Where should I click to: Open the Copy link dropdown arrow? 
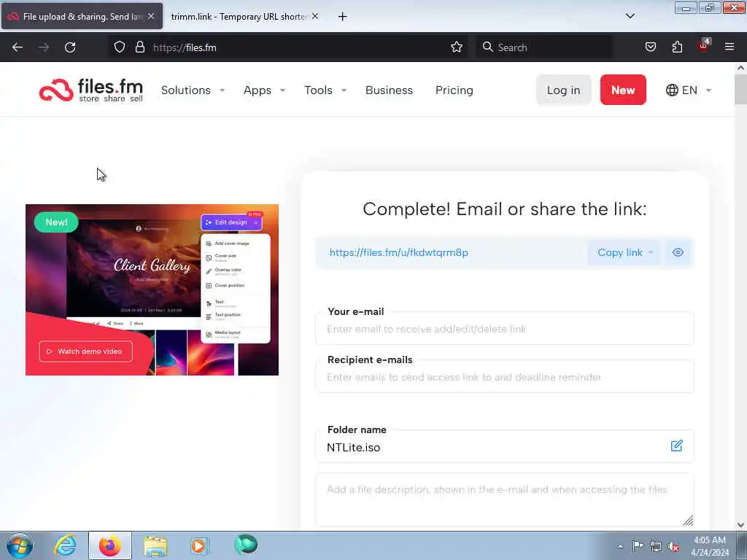pos(651,252)
